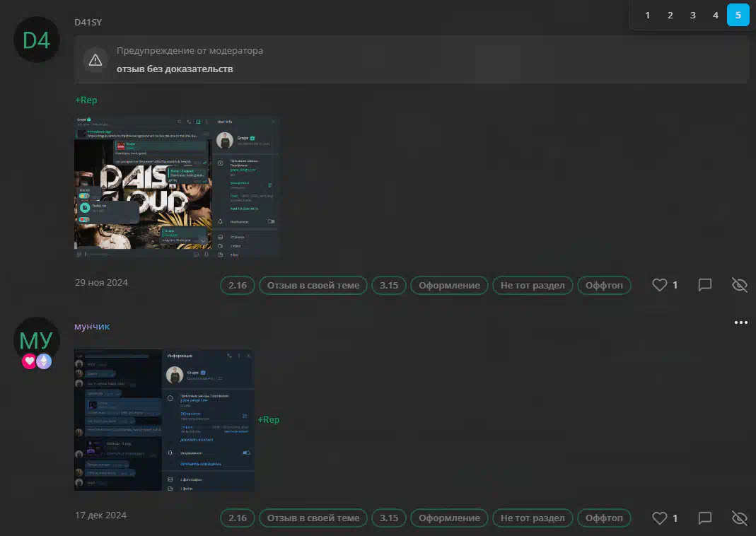Click 'Оффтоп' tag on D41SY's post
The image size is (756, 536).
coord(604,285)
